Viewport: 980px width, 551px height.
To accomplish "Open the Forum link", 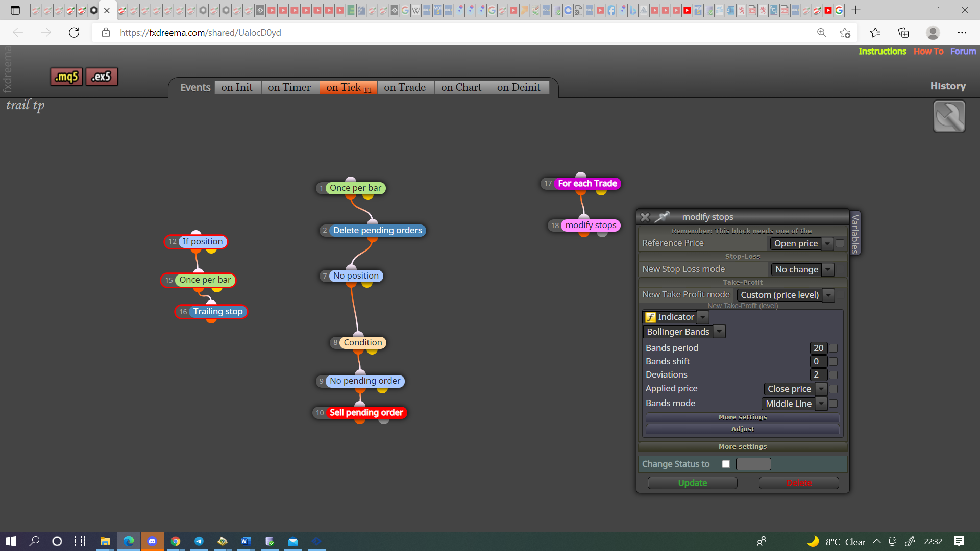I will [963, 52].
